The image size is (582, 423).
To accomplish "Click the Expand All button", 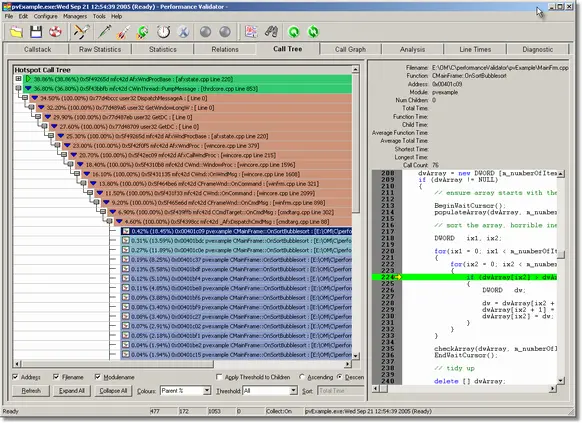I will click(x=72, y=391).
